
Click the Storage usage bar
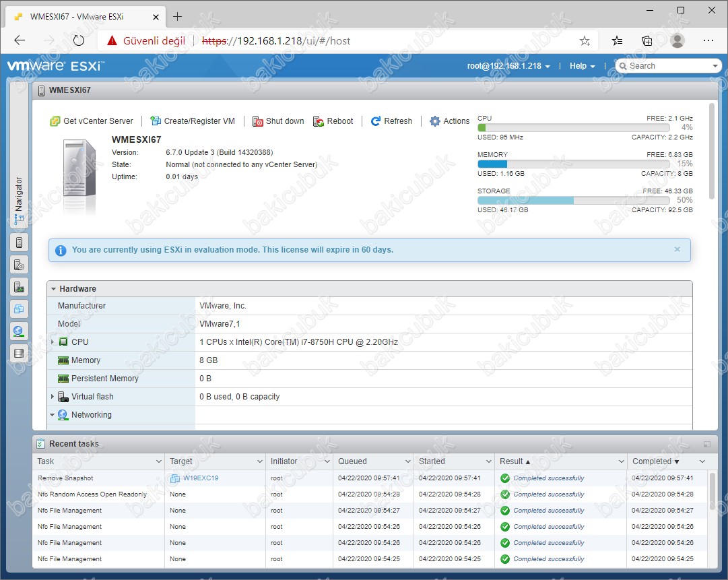pyautogui.click(x=573, y=200)
